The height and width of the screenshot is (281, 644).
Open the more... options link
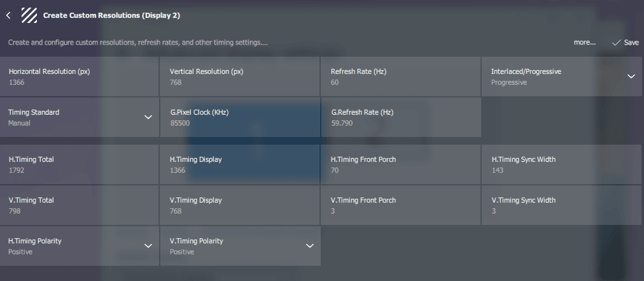584,43
